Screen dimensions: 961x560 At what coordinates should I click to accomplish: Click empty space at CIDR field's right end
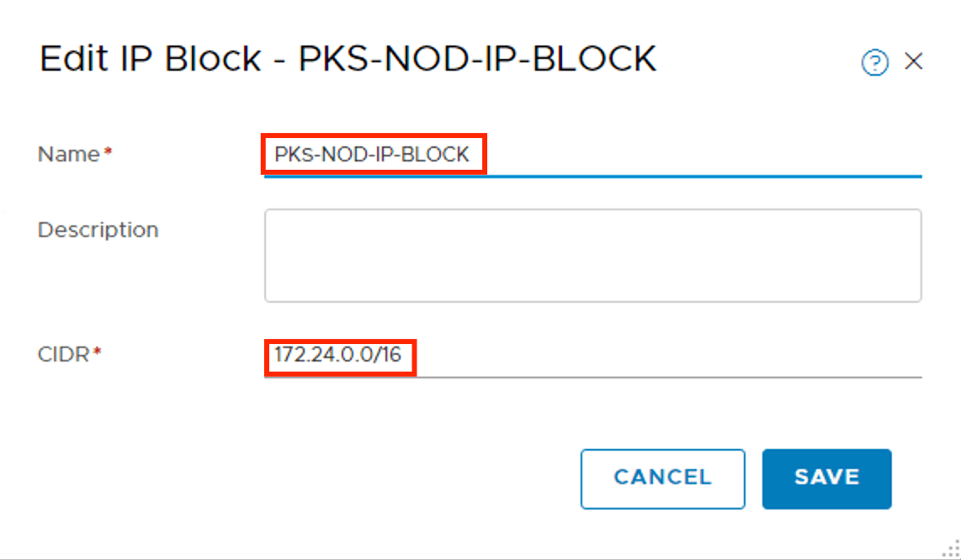(x=842, y=357)
